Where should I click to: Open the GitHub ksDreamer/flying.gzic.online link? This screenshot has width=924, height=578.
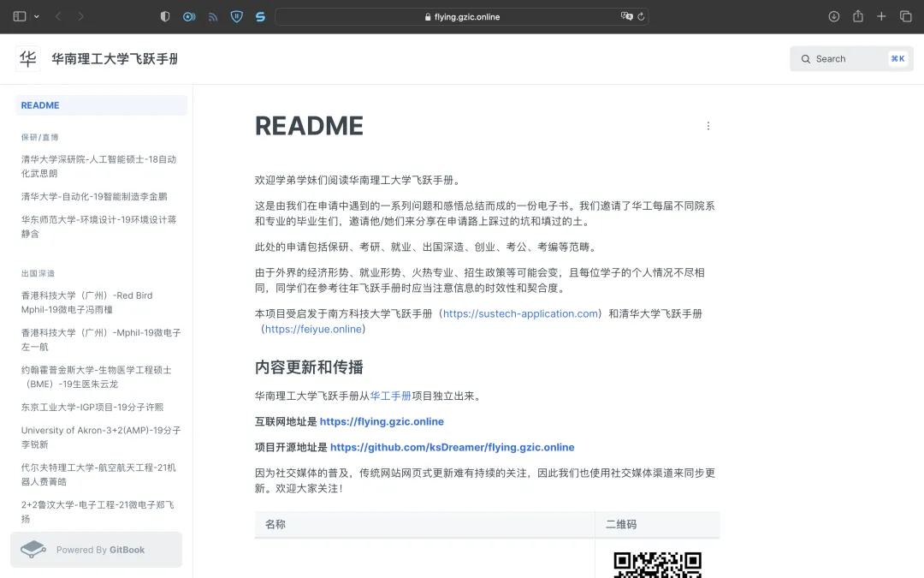[452, 447]
